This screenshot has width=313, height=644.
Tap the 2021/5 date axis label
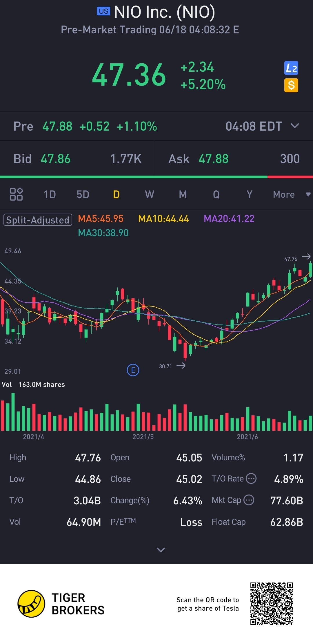point(143,436)
